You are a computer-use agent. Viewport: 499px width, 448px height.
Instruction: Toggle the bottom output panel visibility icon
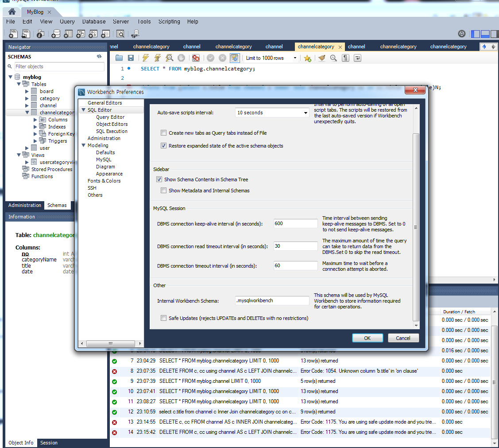click(485, 34)
